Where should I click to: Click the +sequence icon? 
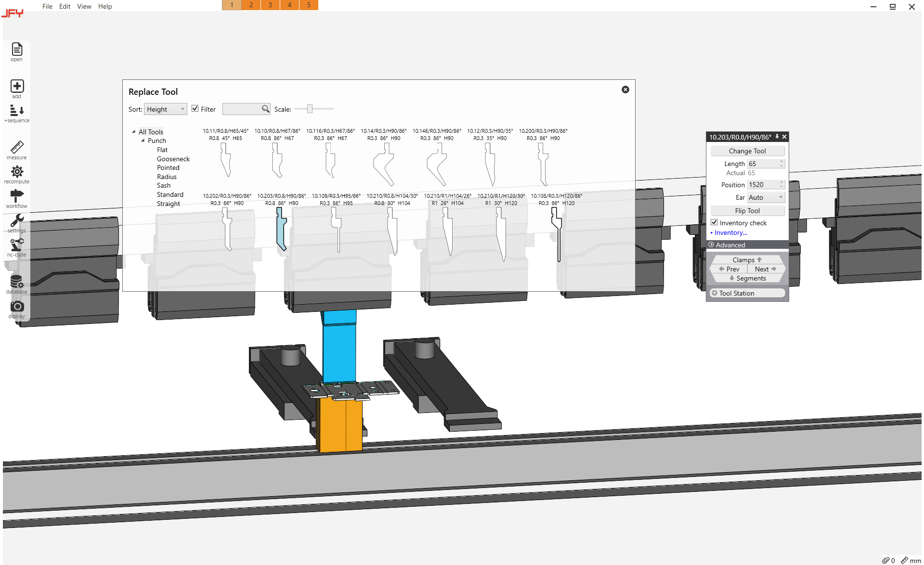click(17, 111)
